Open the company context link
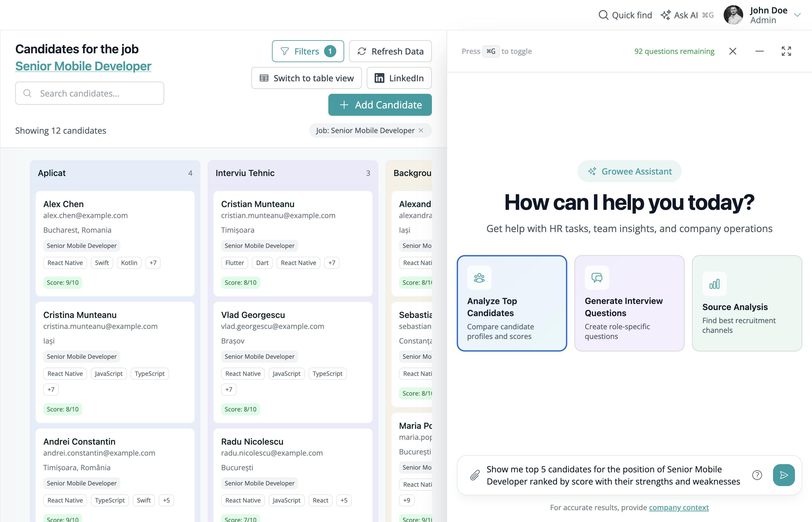Viewport: 812px width, 522px height. coord(679,507)
